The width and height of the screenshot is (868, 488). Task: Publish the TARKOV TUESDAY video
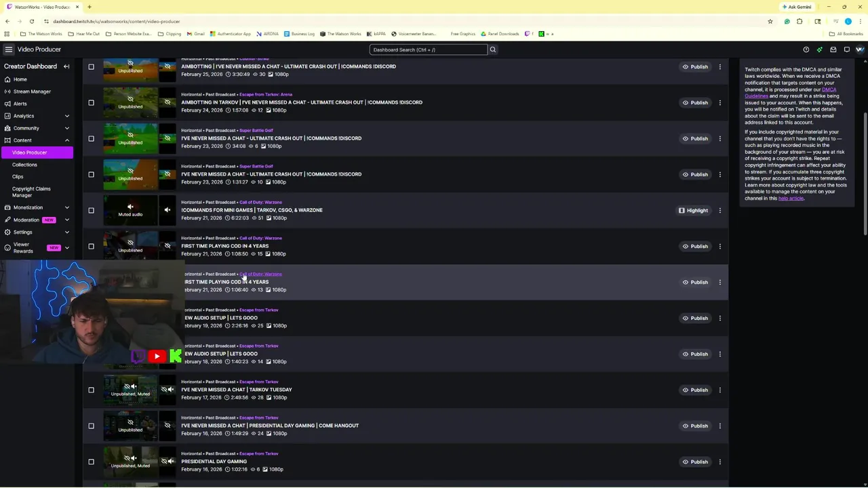695,390
